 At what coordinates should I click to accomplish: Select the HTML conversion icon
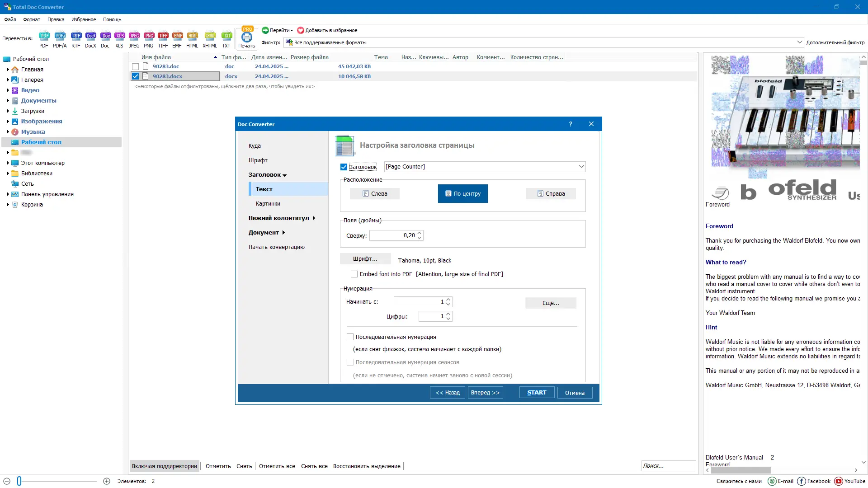coord(193,36)
